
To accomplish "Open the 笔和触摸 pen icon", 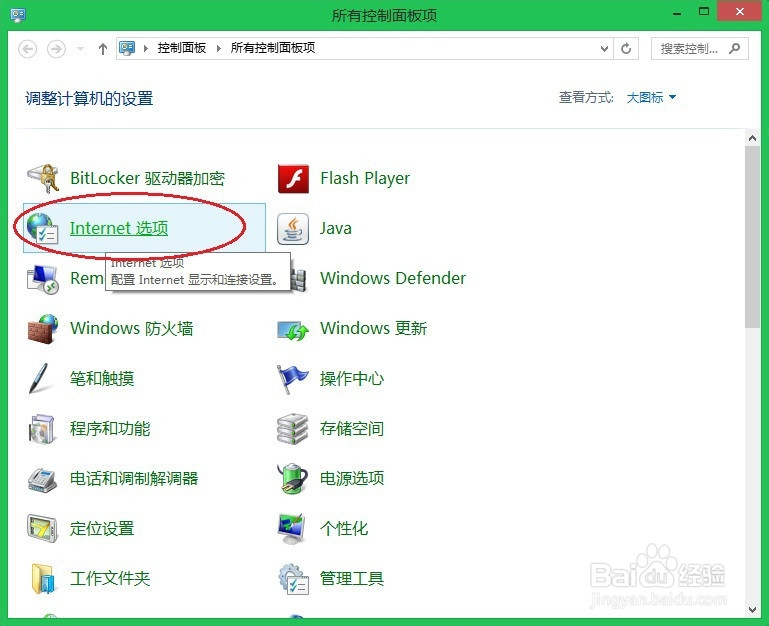I will (x=39, y=378).
